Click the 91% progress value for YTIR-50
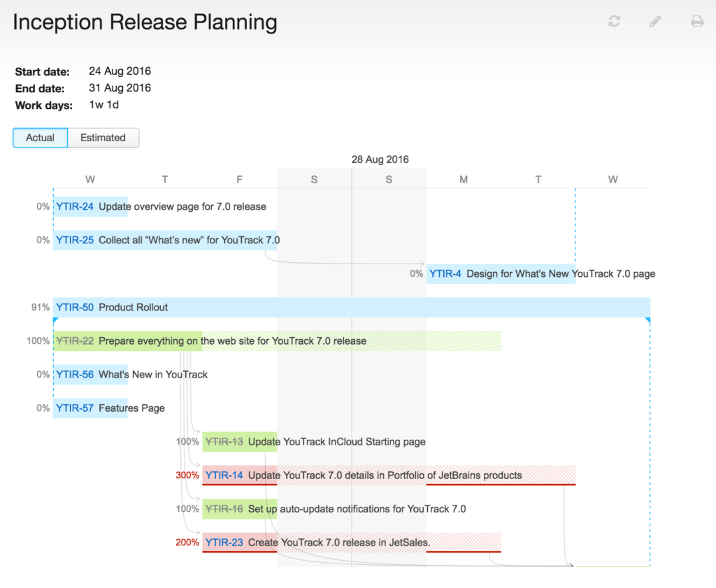The width and height of the screenshot is (716, 588). (41, 307)
